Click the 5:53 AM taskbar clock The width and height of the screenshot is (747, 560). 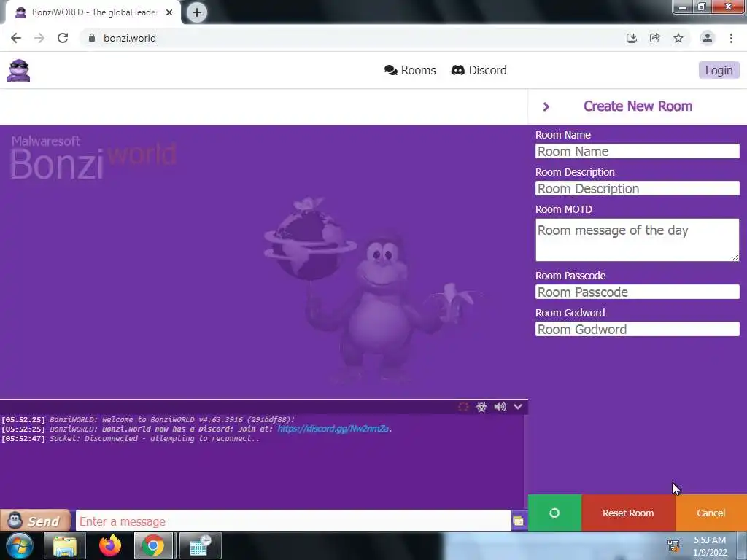[710, 540]
